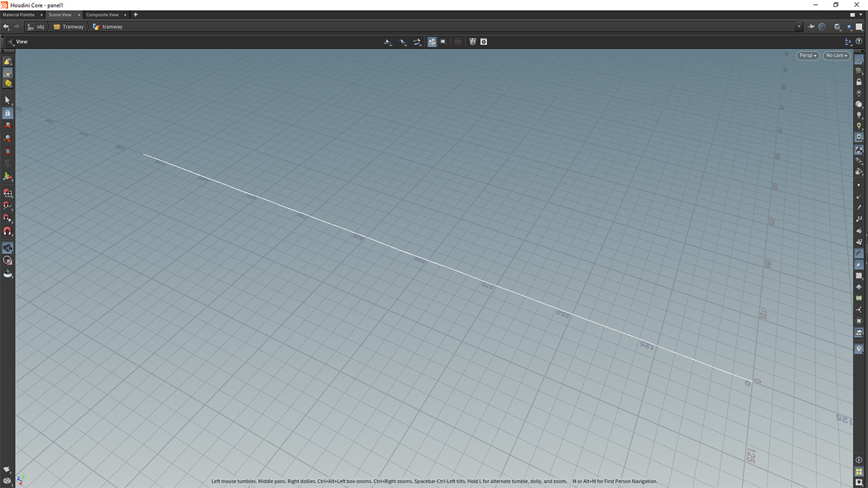The width and height of the screenshot is (868, 488).
Task: Open the viewer help question mark
Action: point(859,41)
